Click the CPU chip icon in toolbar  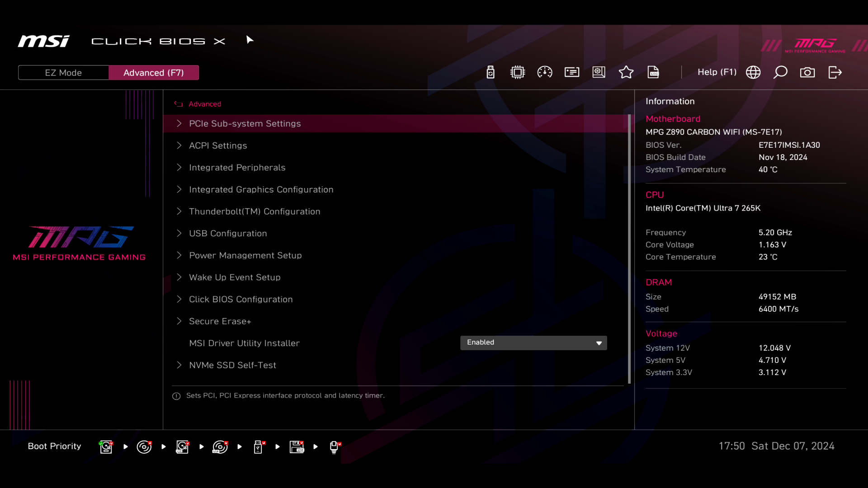[x=518, y=72]
